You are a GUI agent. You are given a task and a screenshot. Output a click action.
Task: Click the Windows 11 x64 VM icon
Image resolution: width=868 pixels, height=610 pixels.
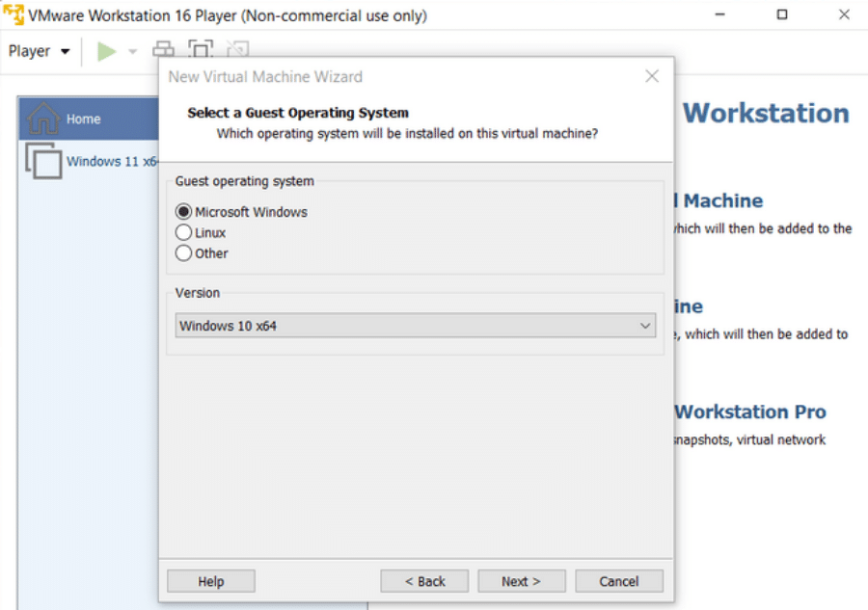(x=43, y=161)
